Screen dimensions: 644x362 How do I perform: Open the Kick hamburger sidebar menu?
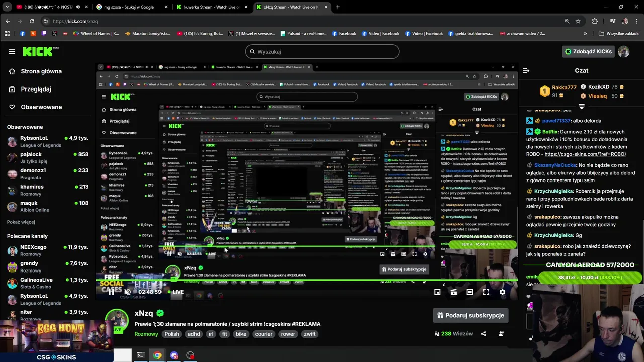12,51
